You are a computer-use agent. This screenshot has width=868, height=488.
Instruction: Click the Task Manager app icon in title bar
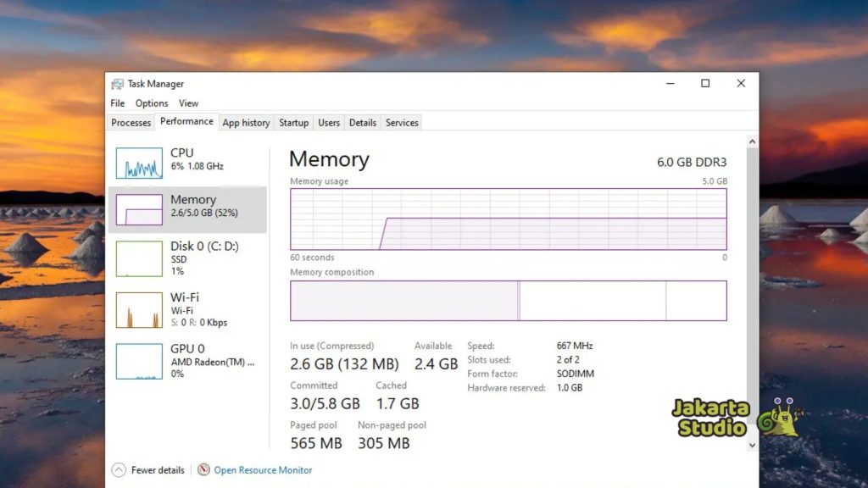[x=117, y=84]
